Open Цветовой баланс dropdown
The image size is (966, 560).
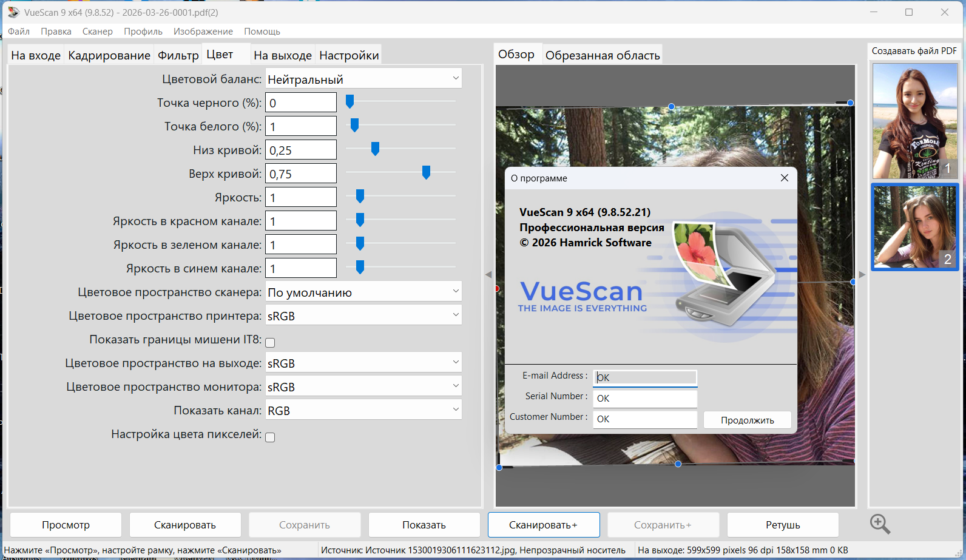point(363,79)
